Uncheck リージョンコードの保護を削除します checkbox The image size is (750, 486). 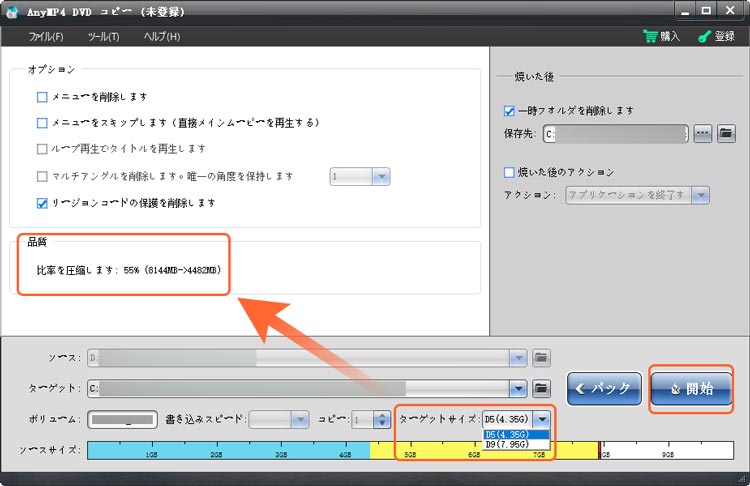tap(42, 203)
